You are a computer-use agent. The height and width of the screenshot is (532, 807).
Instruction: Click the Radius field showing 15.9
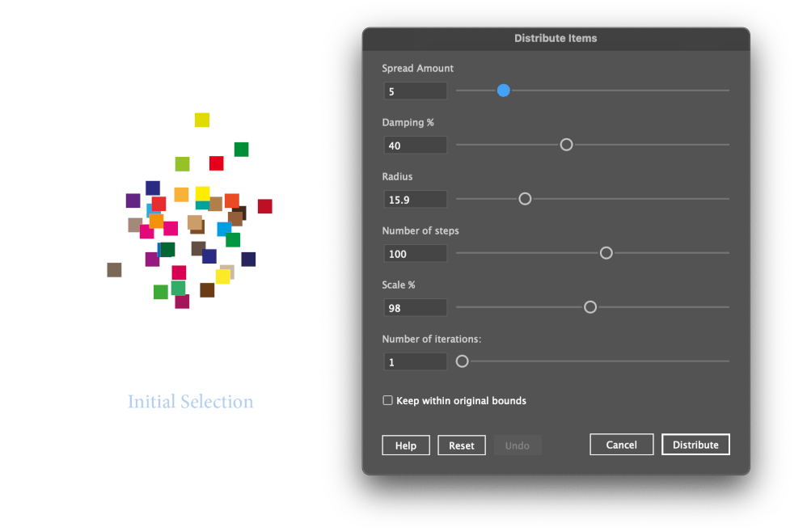[414, 199]
